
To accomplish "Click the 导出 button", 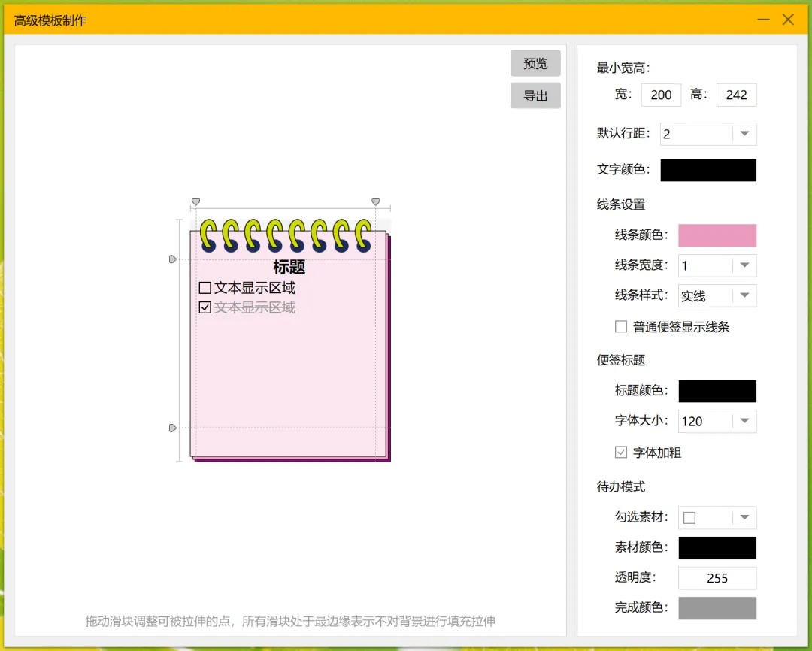I will coord(535,96).
